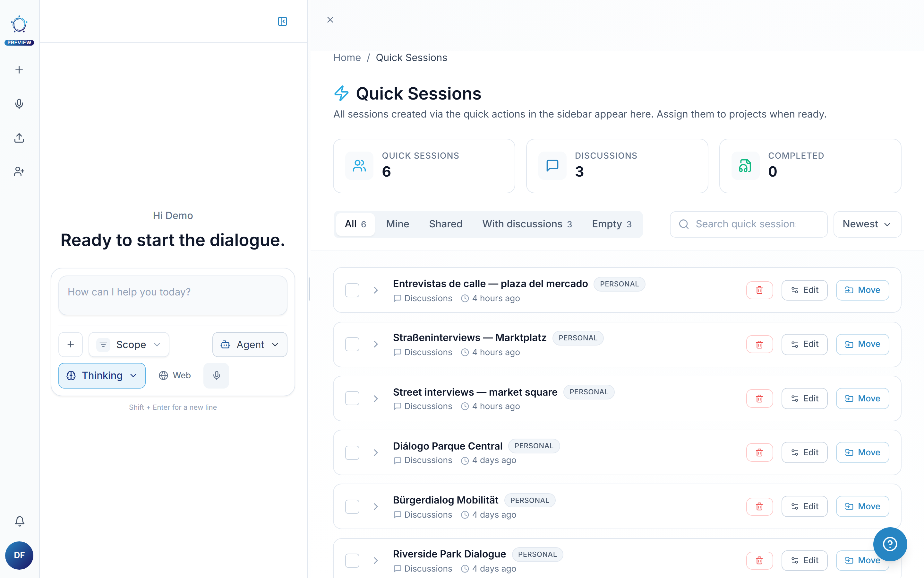Open Bürgerdialog Mobilität session title
Image resolution: width=924 pixels, height=578 pixels.
point(446,500)
